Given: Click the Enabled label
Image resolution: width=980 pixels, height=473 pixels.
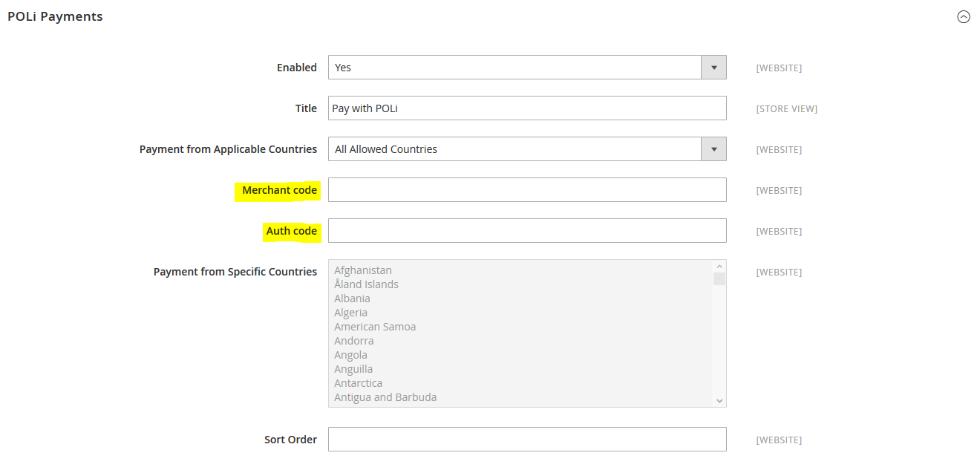Looking at the screenshot, I should [297, 68].
